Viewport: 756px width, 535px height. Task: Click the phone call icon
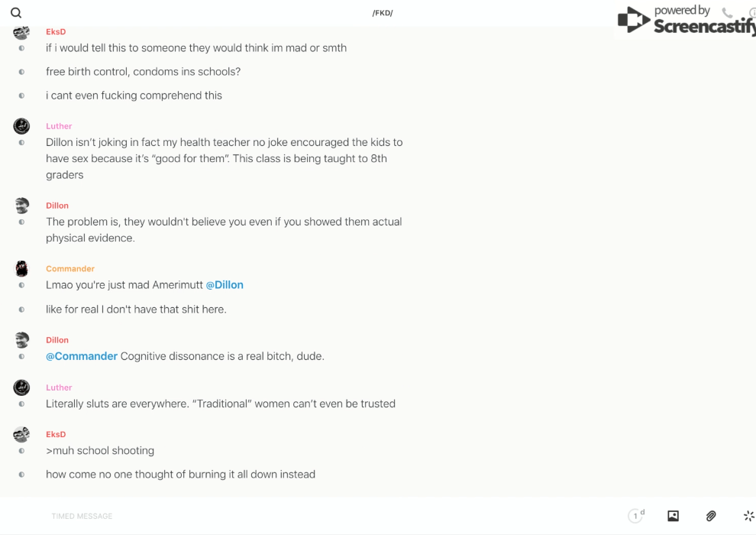[727, 13]
